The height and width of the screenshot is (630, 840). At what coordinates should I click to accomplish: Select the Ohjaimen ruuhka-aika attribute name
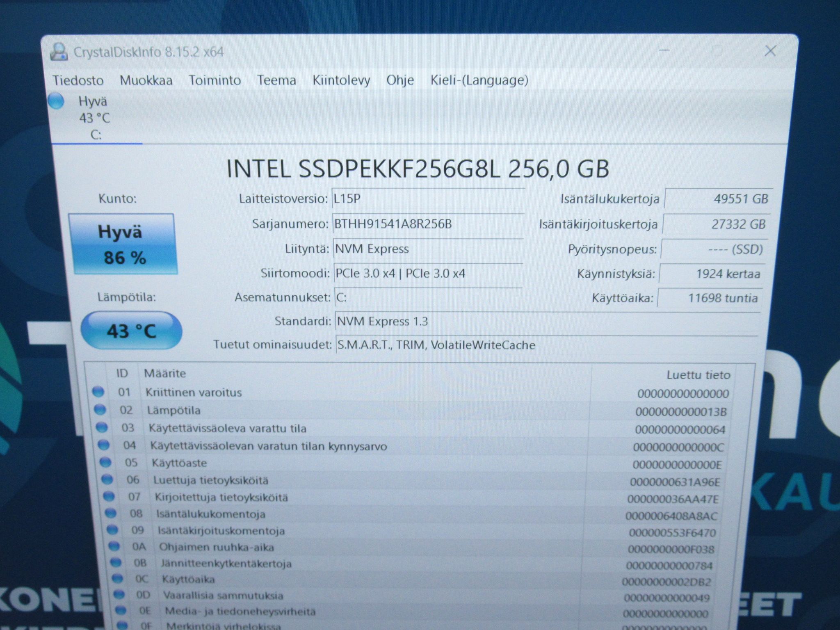[x=217, y=547]
